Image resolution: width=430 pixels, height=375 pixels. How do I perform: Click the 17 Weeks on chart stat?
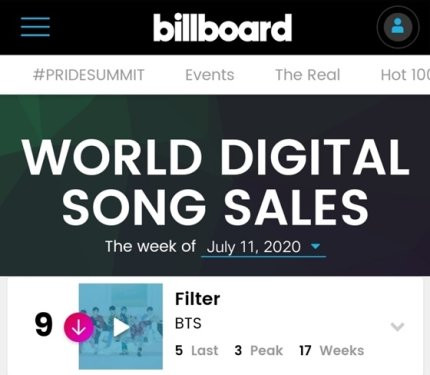[331, 350]
